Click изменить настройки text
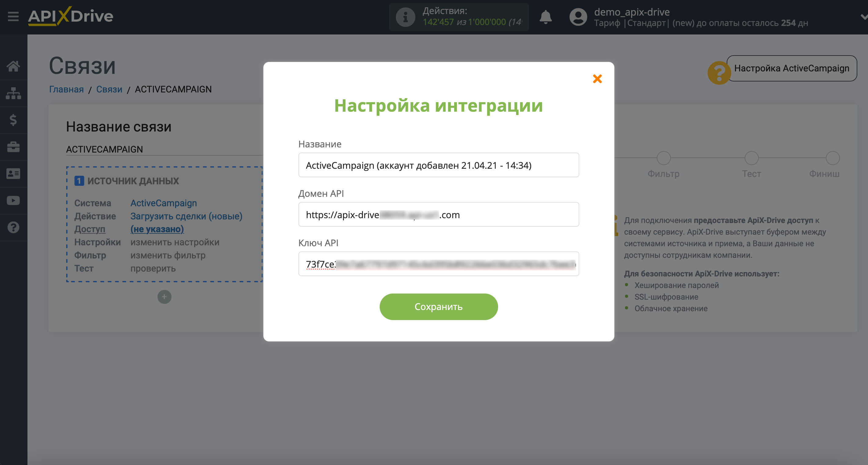Viewport: 868px width, 465px height. [175, 242]
